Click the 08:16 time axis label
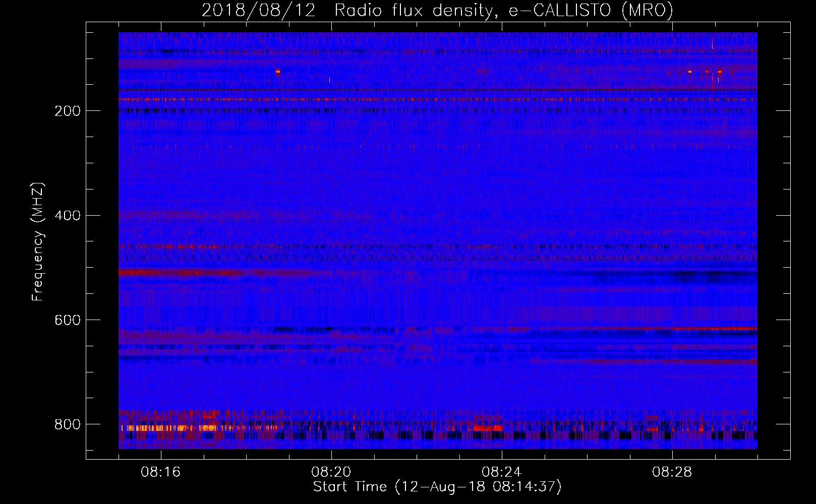 click(x=161, y=472)
